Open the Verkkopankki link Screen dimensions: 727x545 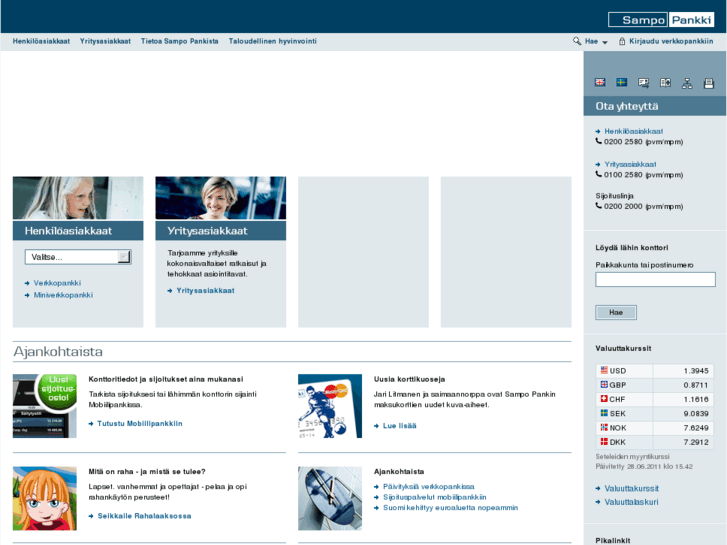[x=57, y=283]
